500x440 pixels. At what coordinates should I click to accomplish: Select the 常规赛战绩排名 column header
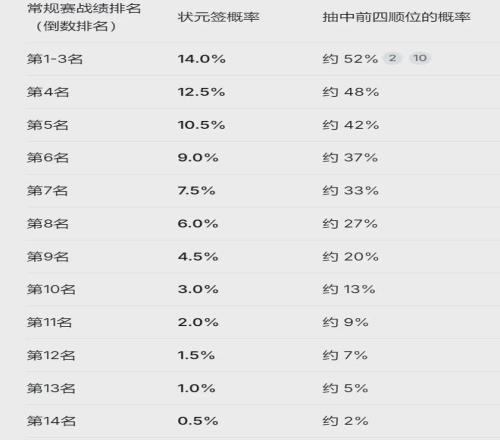84,17
